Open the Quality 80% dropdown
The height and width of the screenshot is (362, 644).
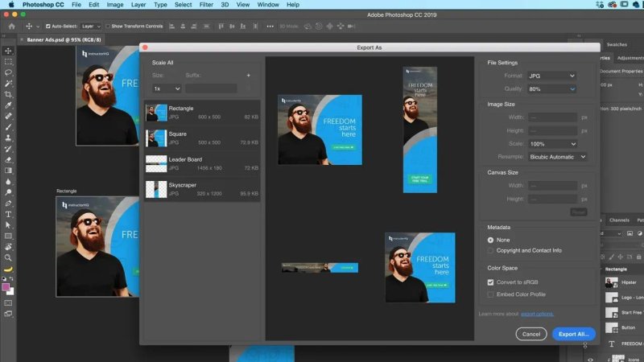click(551, 89)
